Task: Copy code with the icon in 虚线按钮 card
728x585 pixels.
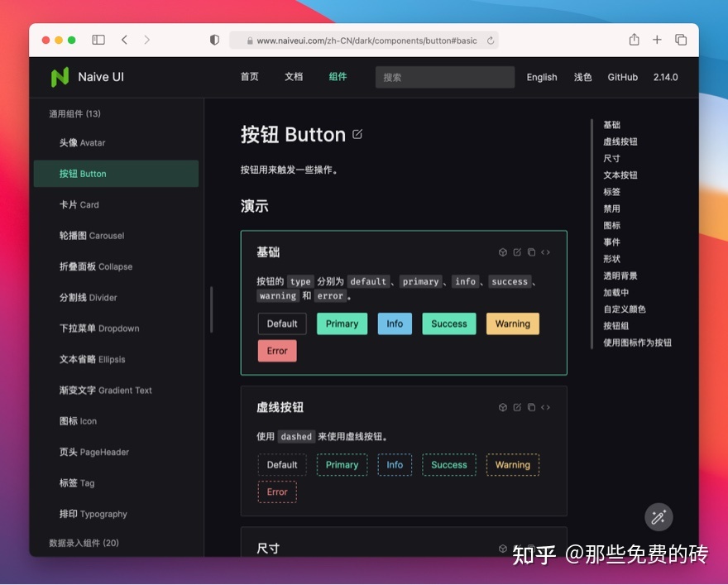Action: 532,407
